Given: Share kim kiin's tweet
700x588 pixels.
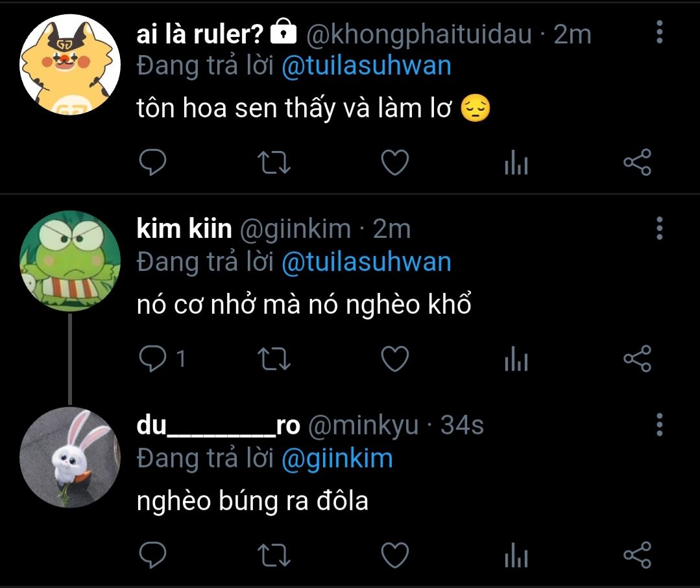Looking at the screenshot, I should pos(636,359).
